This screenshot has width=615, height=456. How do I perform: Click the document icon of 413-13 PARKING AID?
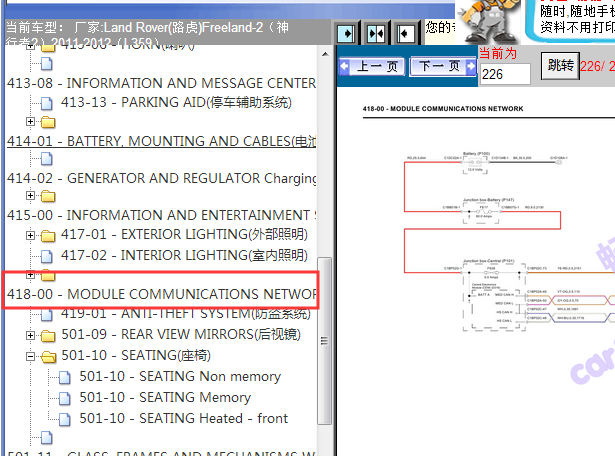point(47,103)
